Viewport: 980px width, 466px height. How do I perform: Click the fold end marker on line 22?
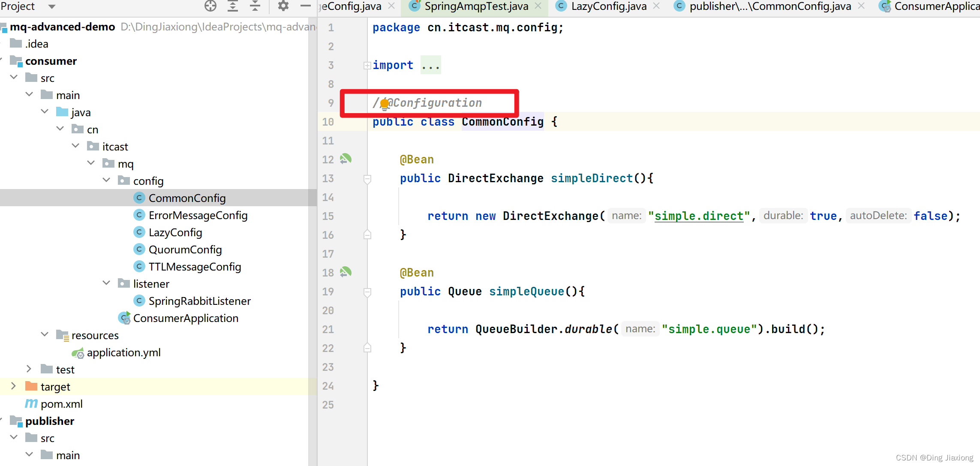click(367, 348)
